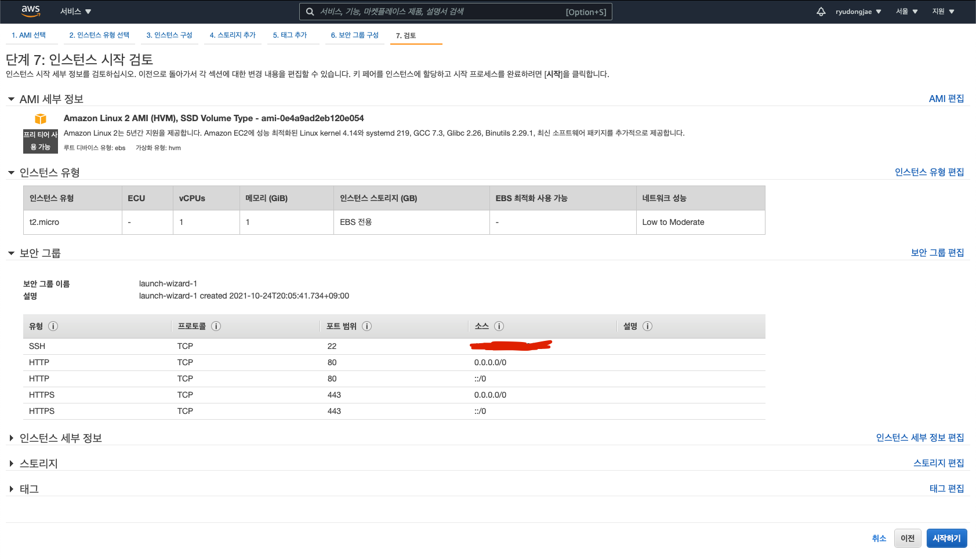Screen dimensions: 976x560
Task: Go to step 5. 태그 추가
Action: 290,35
